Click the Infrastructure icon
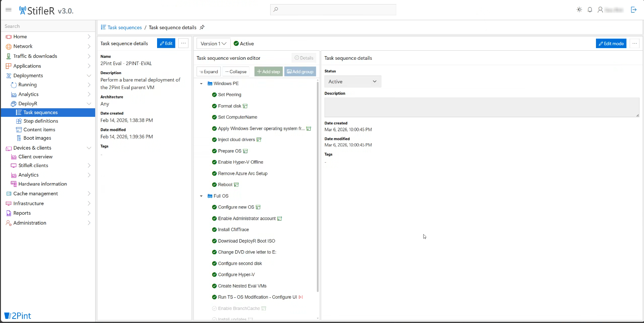 click(x=9, y=204)
